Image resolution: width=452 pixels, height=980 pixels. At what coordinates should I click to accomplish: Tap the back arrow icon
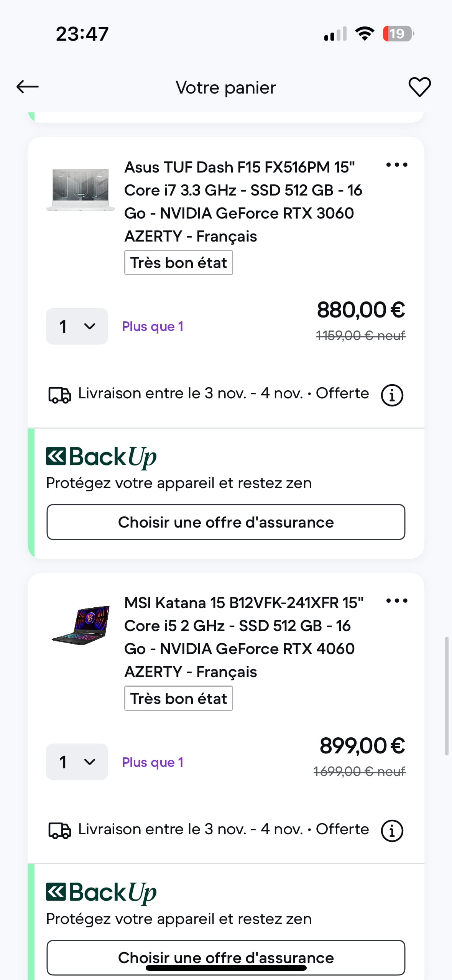pyautogui.click(x=28, y=87)
